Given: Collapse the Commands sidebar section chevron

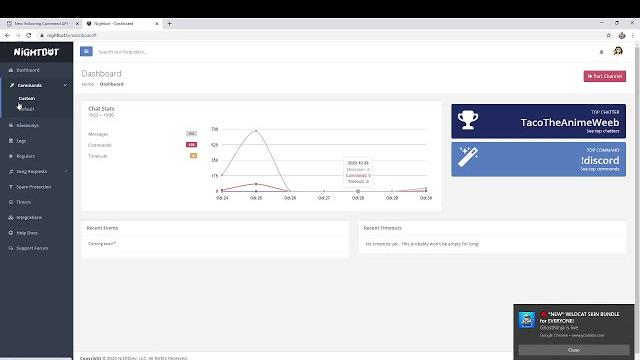Looking at the screenshot, I should coord(65,85).
